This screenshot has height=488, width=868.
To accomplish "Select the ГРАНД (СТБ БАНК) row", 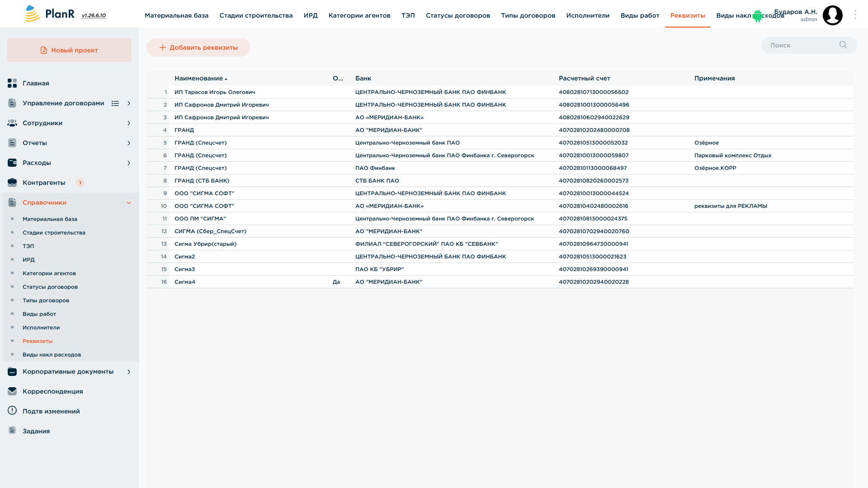I will point(500,181).
